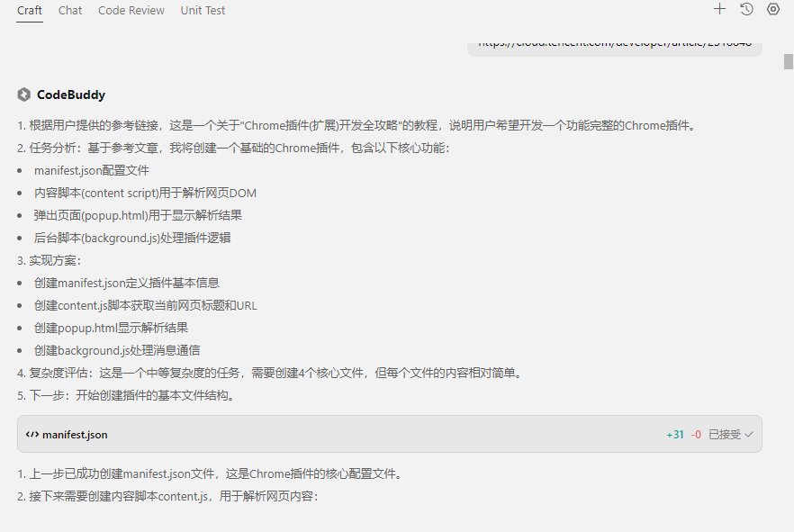Click the '3. 实现方案:' heading line

[x=50, y=260]
